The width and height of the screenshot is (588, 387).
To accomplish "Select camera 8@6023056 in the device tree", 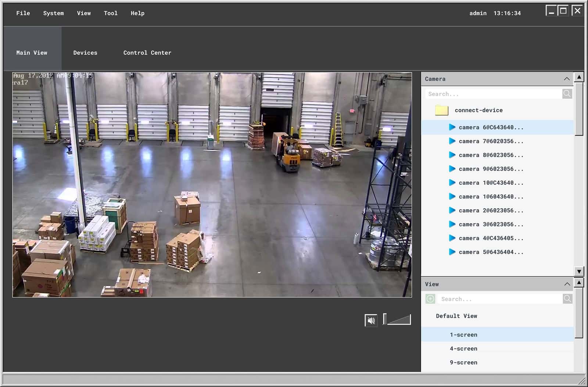I will point(491,155).
